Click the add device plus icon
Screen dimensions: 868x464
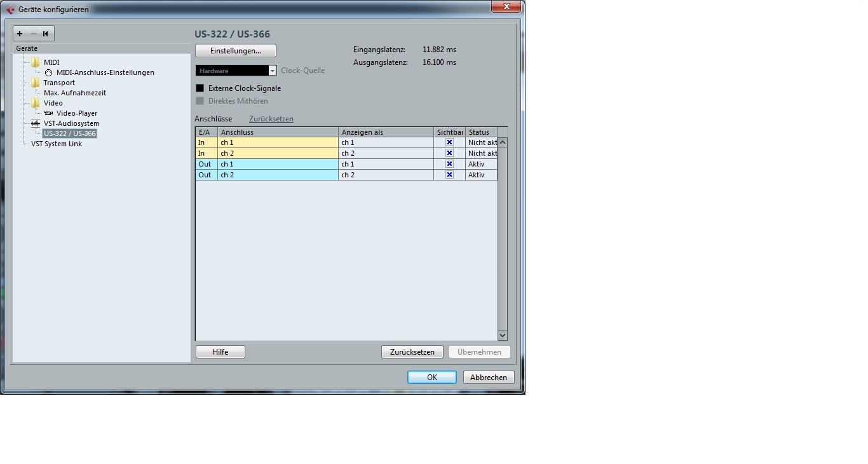tap(20, 34)
